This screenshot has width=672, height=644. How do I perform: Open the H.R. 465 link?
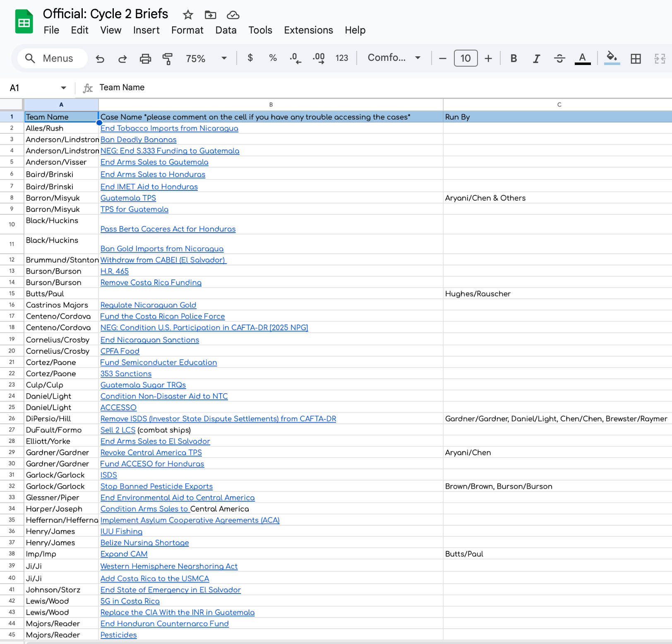[115, 271]
